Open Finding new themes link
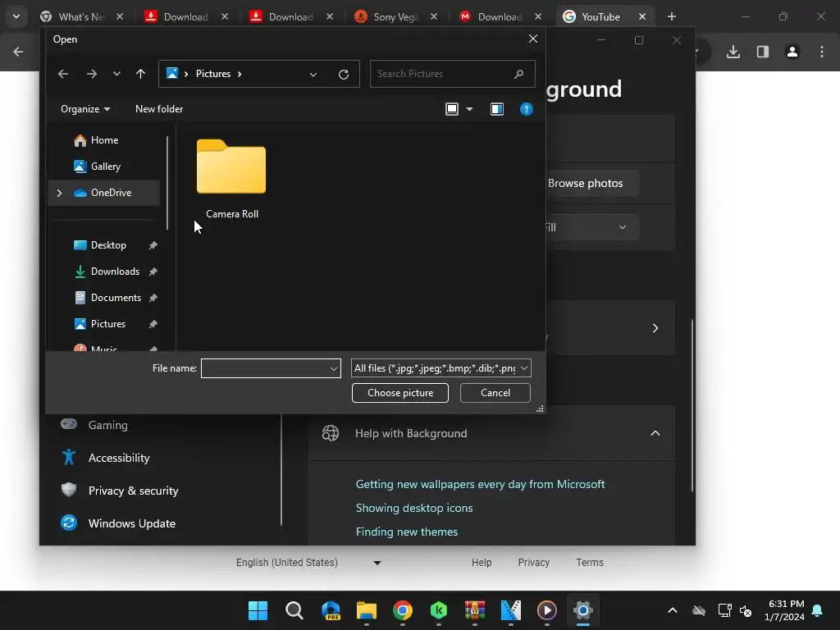 407,532
